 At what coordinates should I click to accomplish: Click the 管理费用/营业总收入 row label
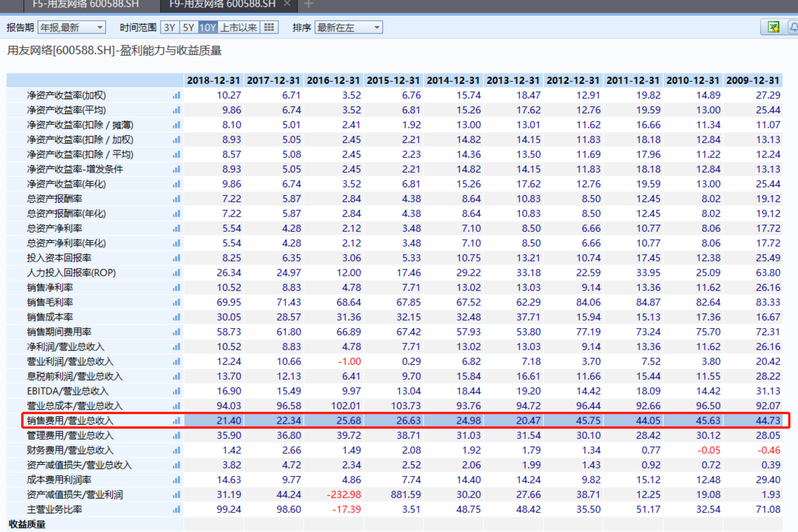[x=70, y=436]
